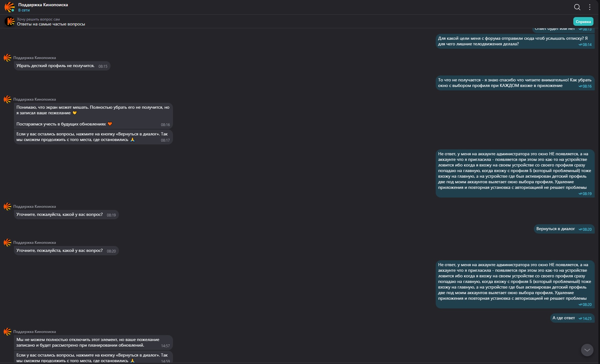Click "Убрать десткий профиль не получится" message
Viewport: 600px width, 364px height.
(x=55, y=66)
